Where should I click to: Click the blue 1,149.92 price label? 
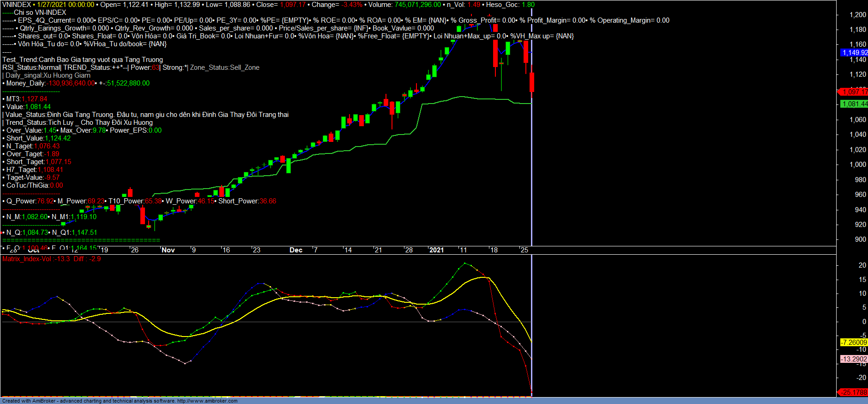[x=854, y=53]
